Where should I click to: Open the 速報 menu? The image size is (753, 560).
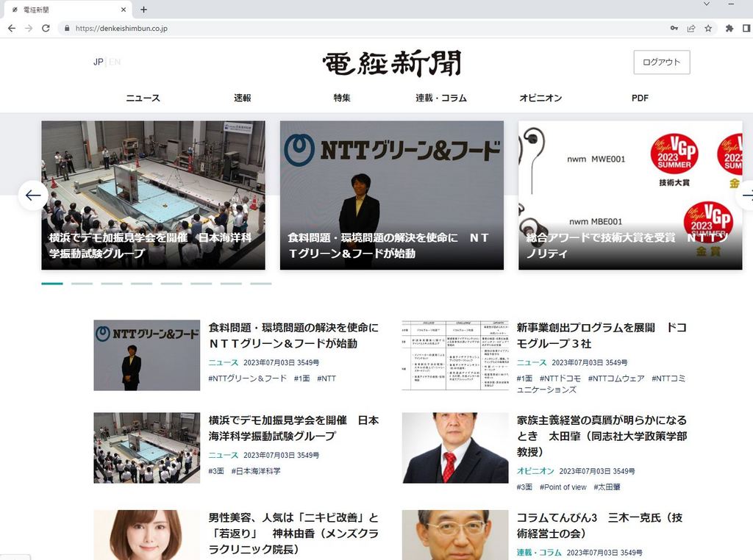(x=243, y=98)
